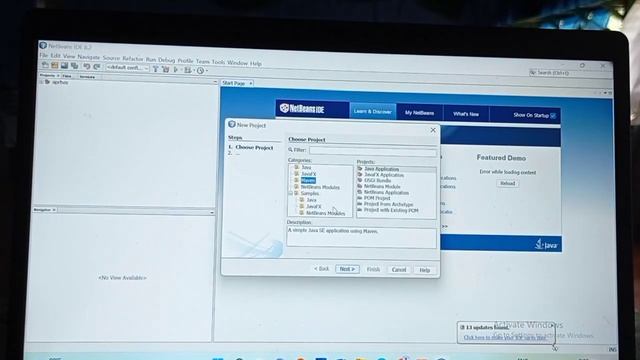Click the Java logo on Start Page
This screenshot has width=640, height=360.
546,244
